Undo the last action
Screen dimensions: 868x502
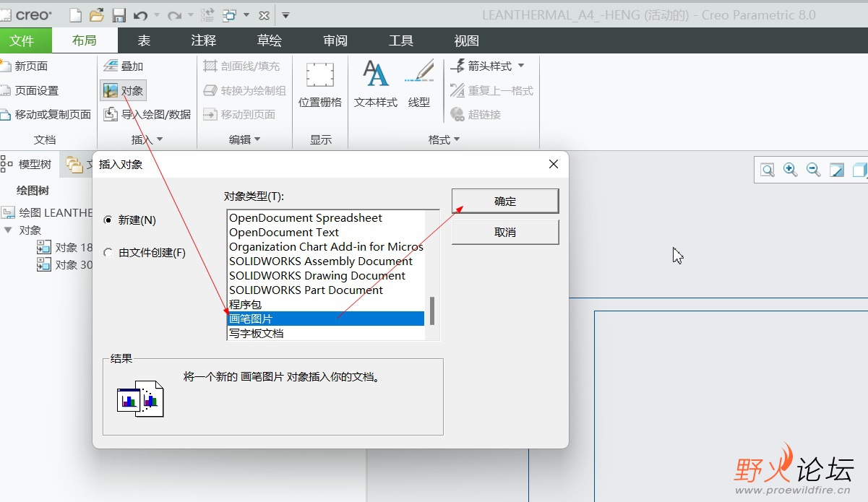(140, 14)
